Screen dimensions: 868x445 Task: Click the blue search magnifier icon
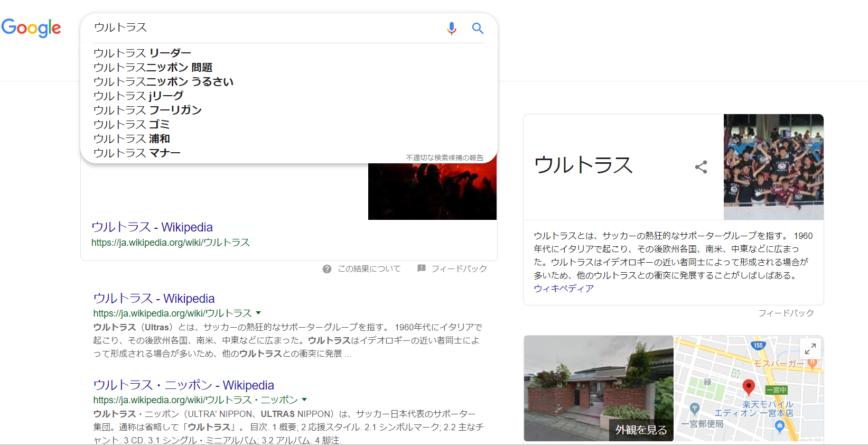click(x=478, y=28)
